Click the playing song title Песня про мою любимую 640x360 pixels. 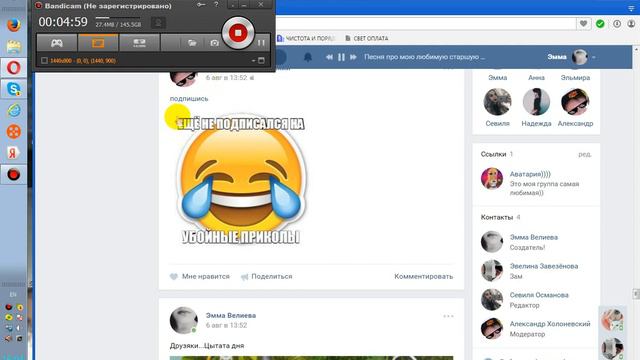tap(424, 57)
